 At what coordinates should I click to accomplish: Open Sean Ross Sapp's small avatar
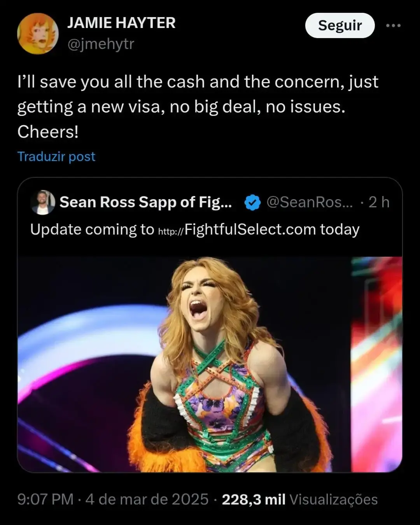coord(43,202)
